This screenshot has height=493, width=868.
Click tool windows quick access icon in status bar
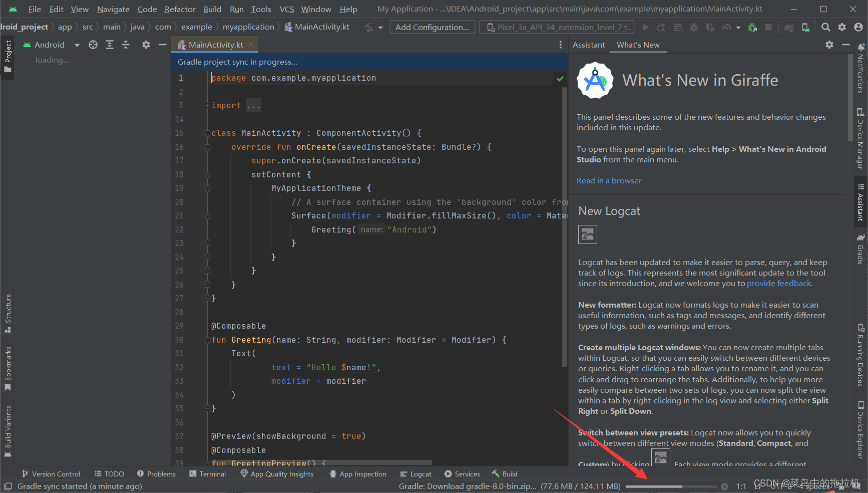(8, 486)
